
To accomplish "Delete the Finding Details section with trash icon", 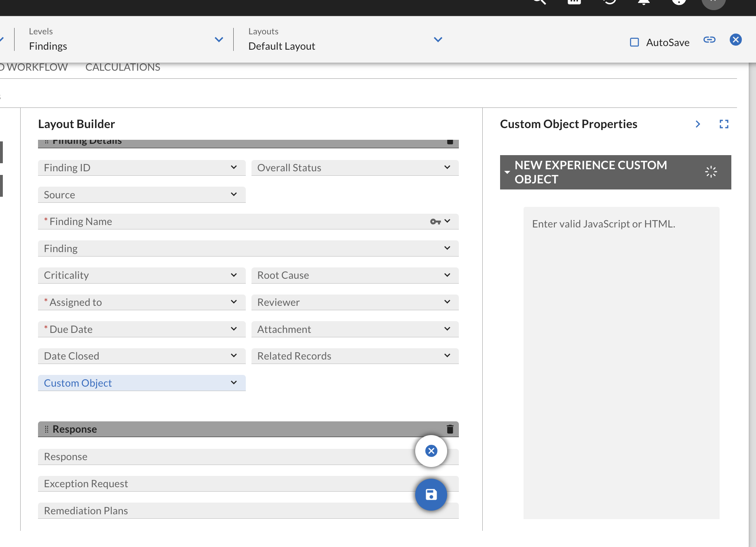I will (x=450, y=142).
